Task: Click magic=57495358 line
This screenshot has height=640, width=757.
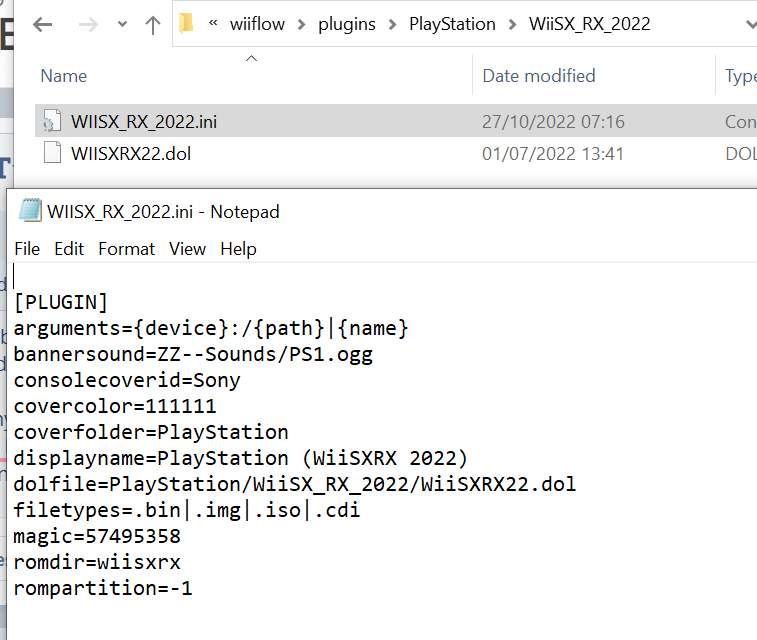Action: click(x=97, y=537)
